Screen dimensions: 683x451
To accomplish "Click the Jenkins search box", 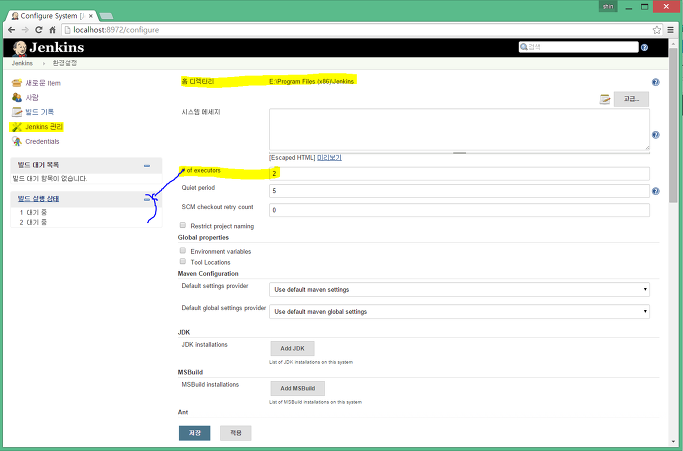I will tap(578, 47).
